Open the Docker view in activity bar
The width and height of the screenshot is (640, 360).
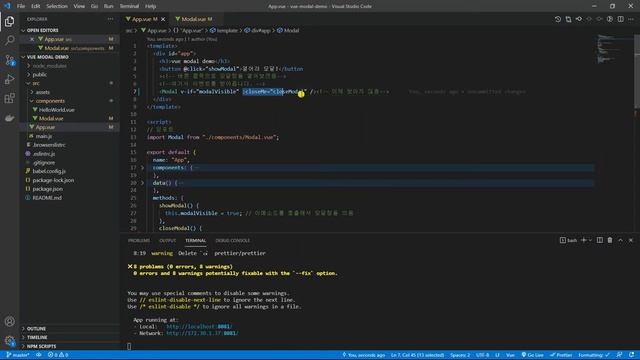[9, 118]
